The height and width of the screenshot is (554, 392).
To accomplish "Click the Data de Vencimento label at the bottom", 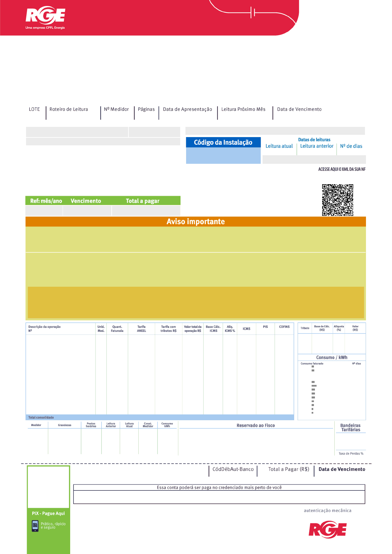I will coord(342,469).
